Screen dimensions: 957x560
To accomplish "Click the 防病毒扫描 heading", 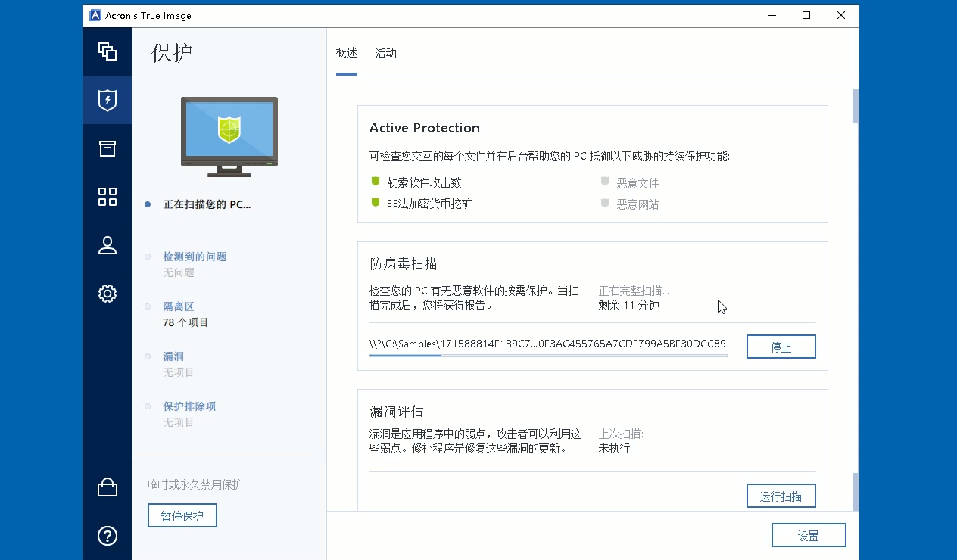I will 404,264.
